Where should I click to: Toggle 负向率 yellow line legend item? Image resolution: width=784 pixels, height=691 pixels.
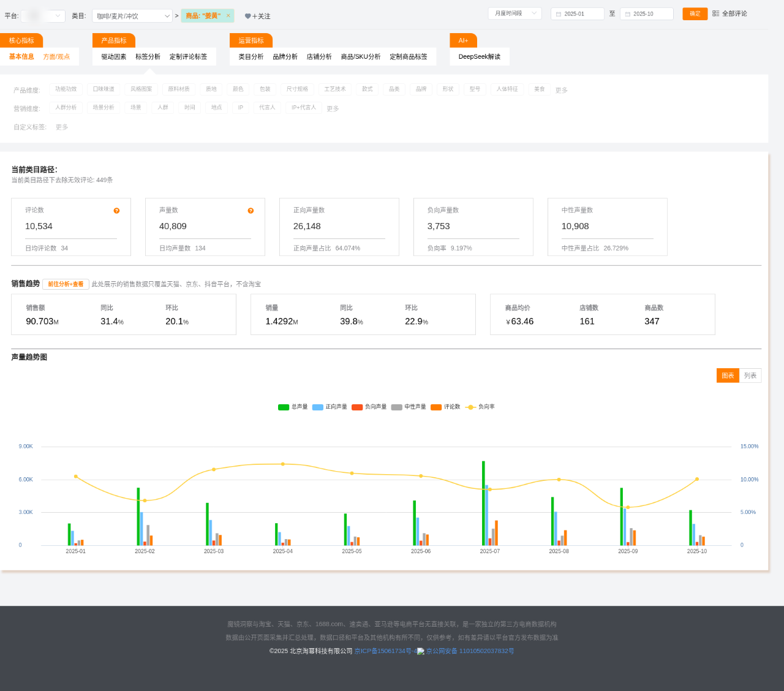[470, 407]
